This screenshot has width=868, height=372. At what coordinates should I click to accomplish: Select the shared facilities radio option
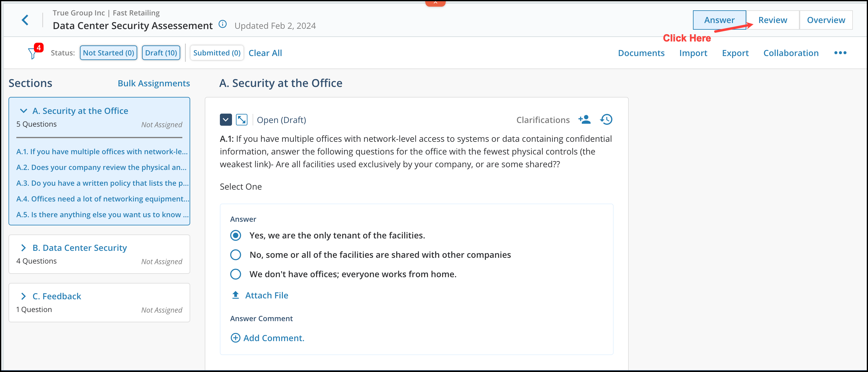coord(236,255)
